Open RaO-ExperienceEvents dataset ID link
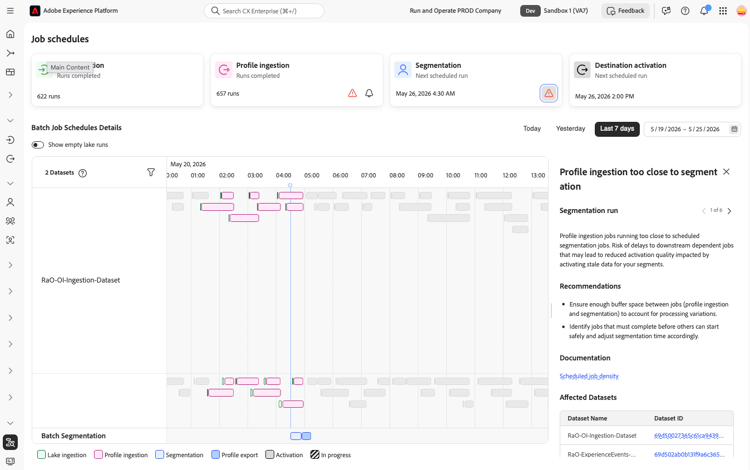Viewport: 750px width, 470px height. 689,454
